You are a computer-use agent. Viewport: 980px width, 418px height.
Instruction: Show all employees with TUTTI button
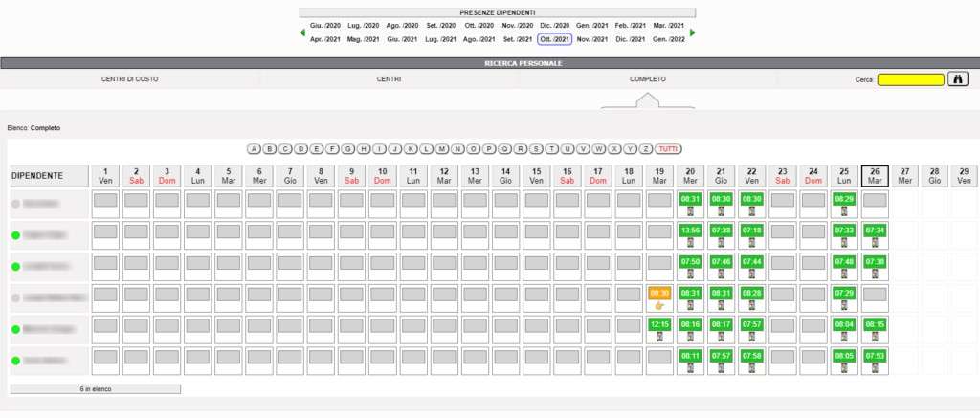pos(668,149)
